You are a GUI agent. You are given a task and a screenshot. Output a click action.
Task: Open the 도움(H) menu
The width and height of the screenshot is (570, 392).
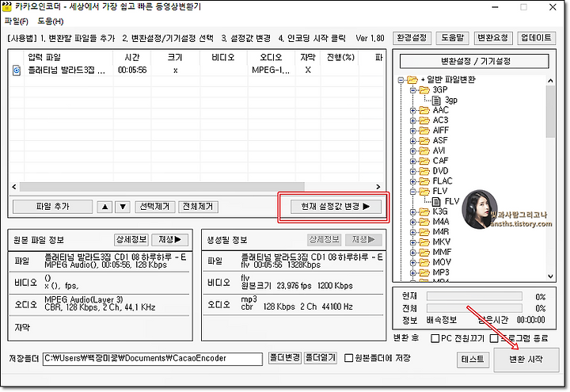point(51,21)
